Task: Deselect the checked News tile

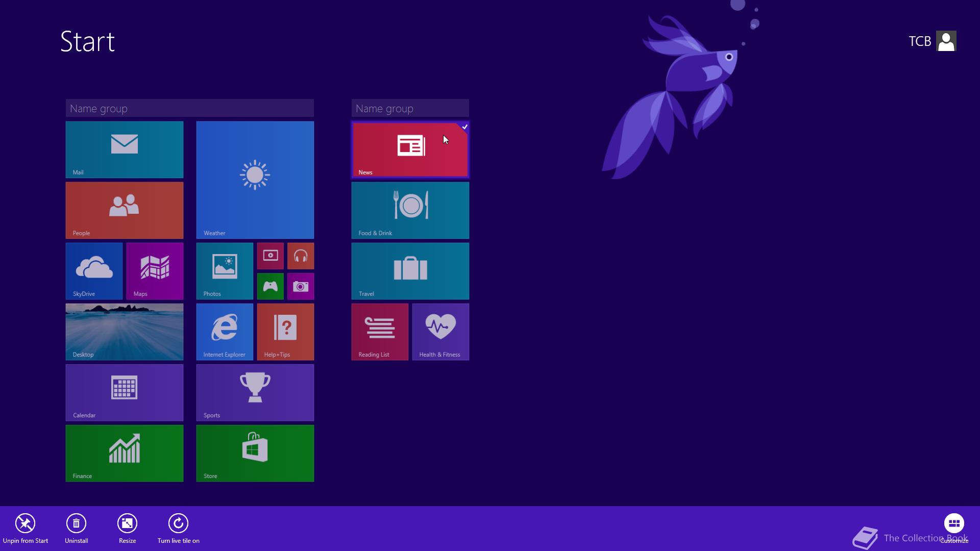Action: [410, 149]
